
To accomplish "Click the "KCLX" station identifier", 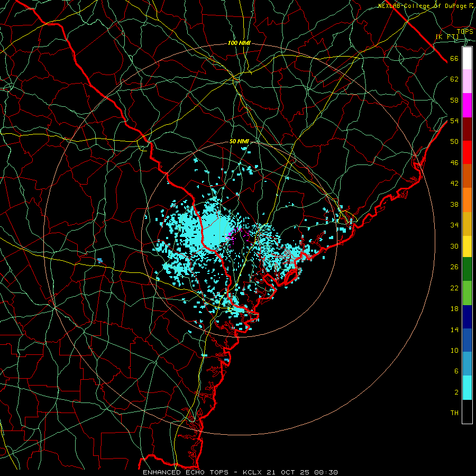I will 253,472.
